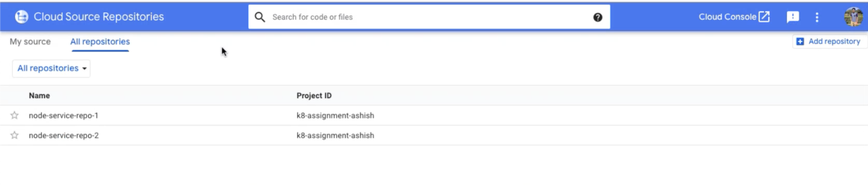Click the Add repository button label

tap(834, 42)
